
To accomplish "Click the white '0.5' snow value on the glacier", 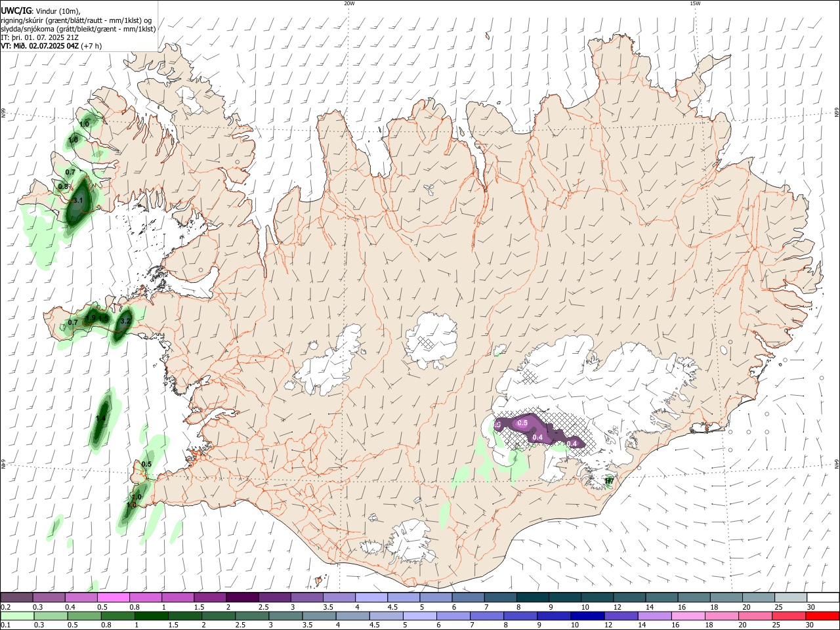I will (x=523, y=423).
